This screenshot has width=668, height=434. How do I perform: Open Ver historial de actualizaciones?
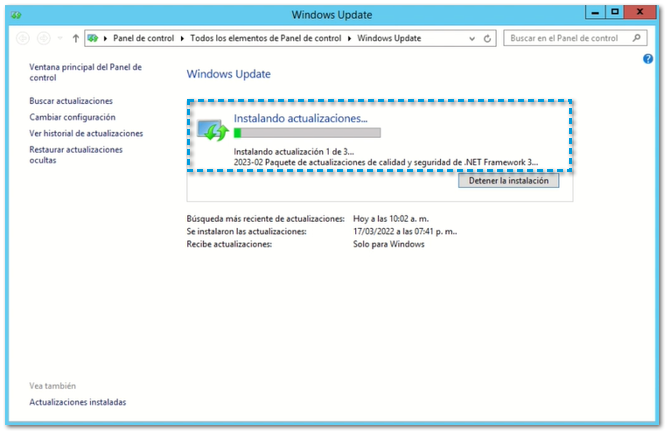click(86, 133)
